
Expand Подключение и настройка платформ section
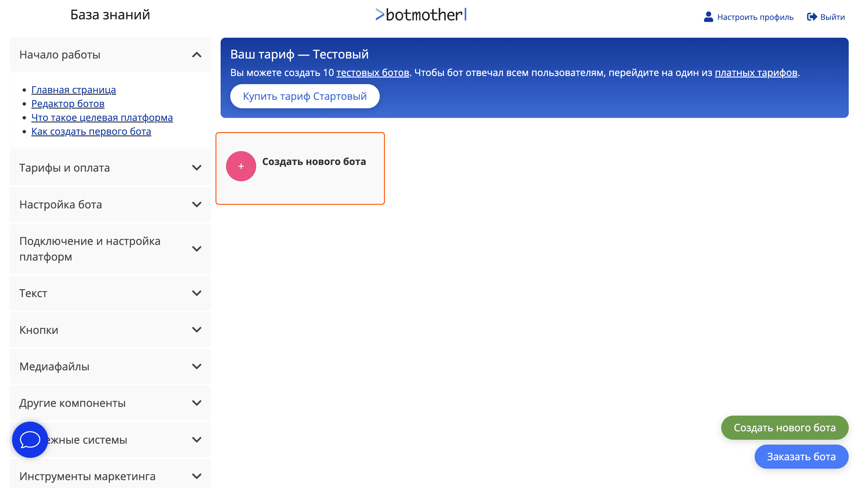point(197,249)
